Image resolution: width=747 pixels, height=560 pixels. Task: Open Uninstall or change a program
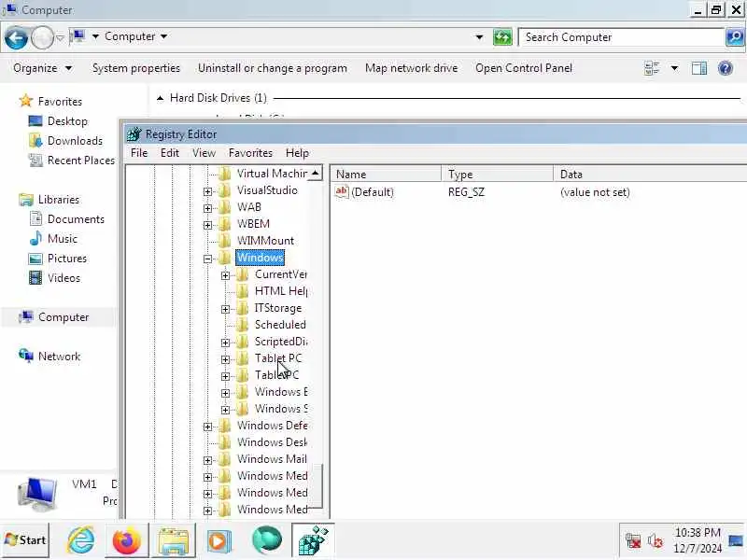click(x=273, y=68)
